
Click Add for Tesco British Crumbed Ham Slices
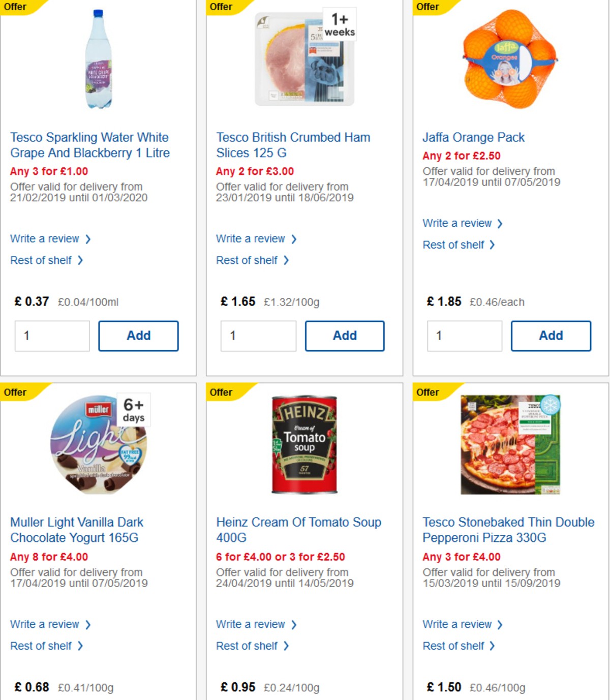pos(345,336)
